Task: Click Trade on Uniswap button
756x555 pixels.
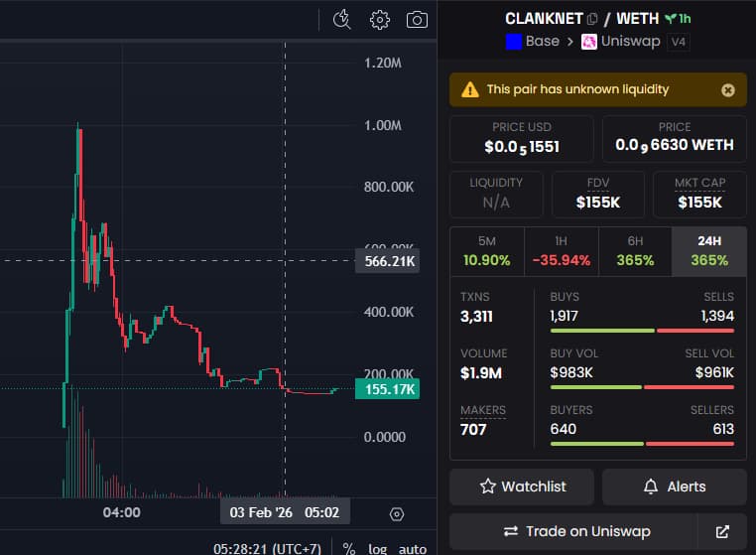Action: [x=573, y=531]
